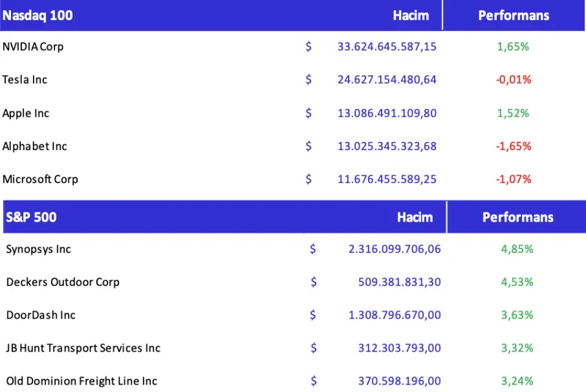Click JB Hunt Transport Services Inc
Screen dimensions: 586x392
(84, 348)
